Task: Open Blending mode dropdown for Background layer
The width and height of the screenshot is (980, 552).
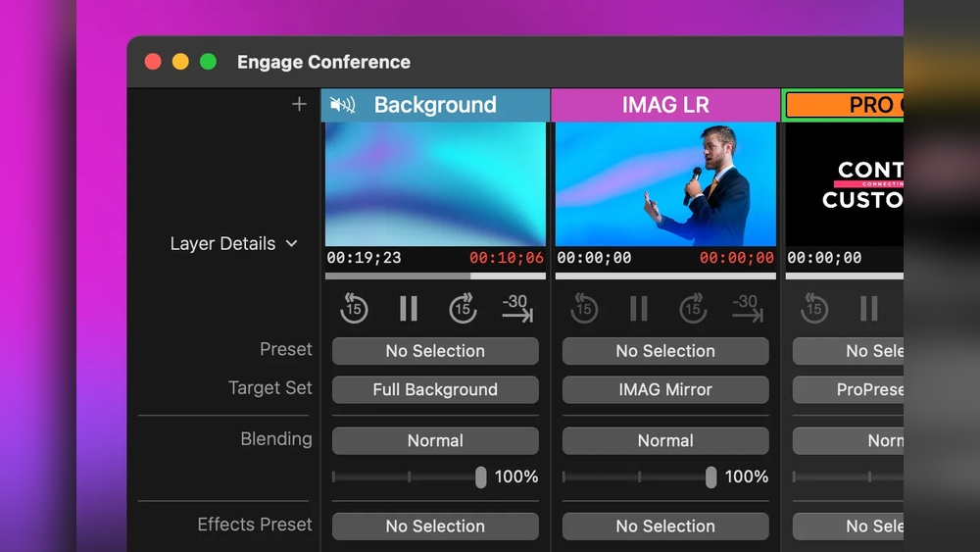Action: coord(435,441)
